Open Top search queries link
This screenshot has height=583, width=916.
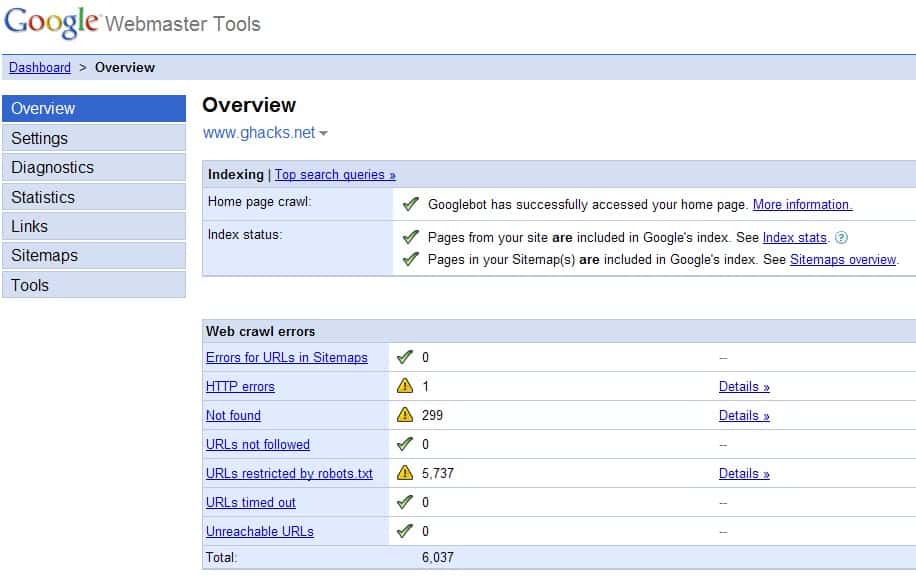point(335,175)
